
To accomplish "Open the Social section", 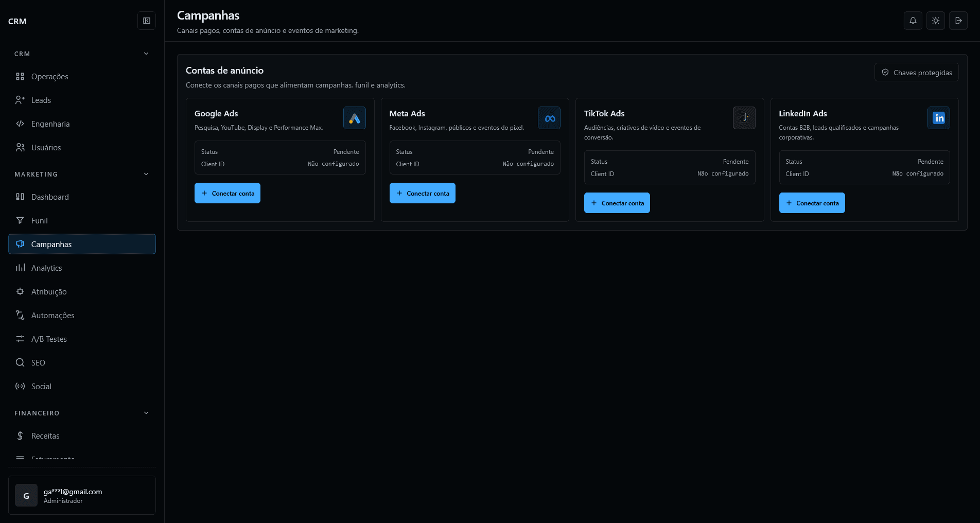I will tap(82, 386).
